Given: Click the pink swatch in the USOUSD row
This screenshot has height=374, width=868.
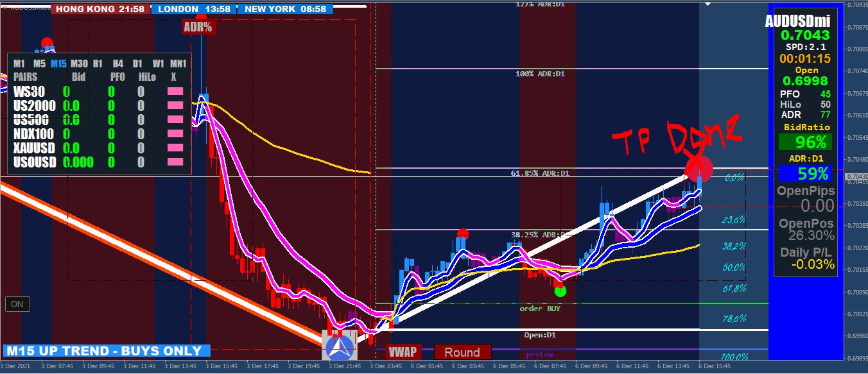Looking at the screenshot, I should click(x=175, y=162).
